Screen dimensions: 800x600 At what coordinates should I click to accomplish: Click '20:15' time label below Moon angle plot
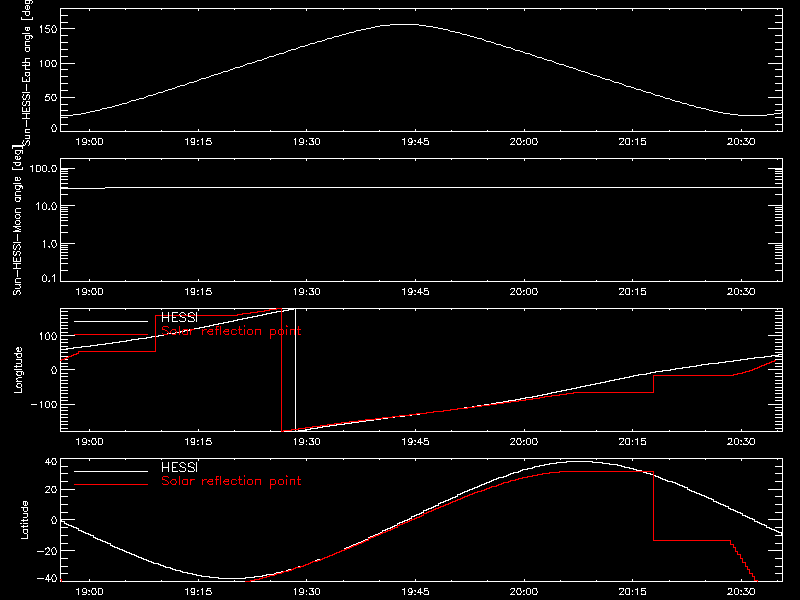632,292
